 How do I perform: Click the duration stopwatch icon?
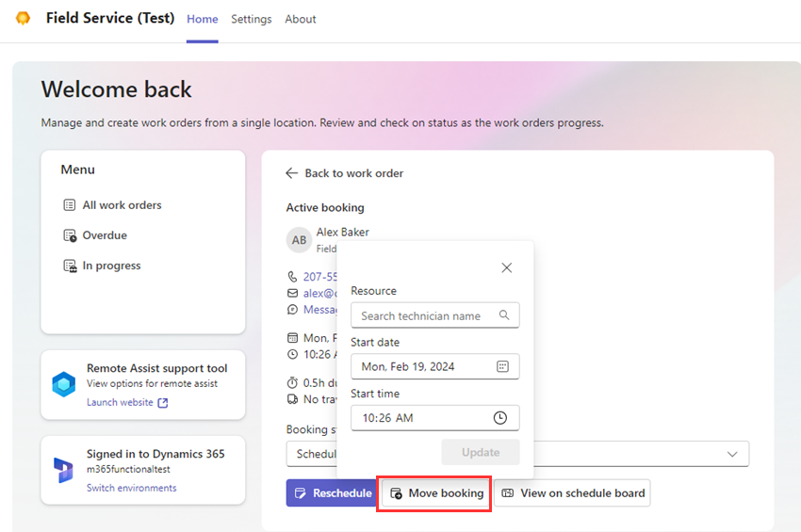click(292, 383)
